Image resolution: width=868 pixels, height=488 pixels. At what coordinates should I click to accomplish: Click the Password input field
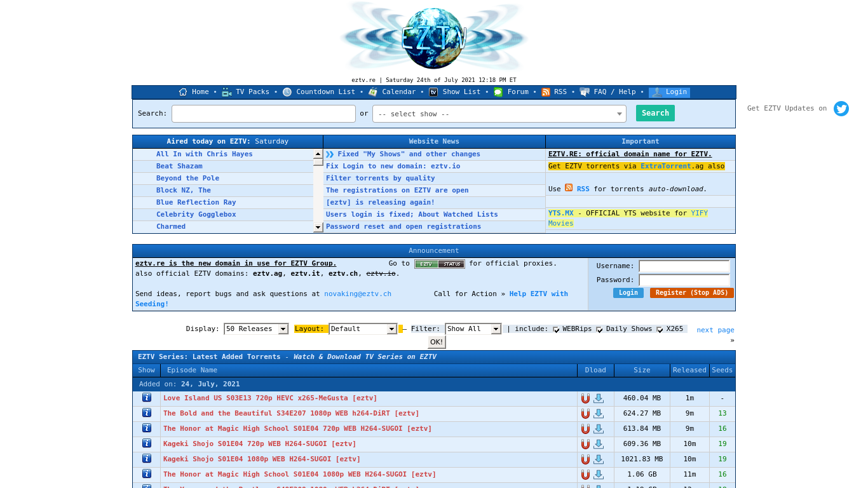684,280
